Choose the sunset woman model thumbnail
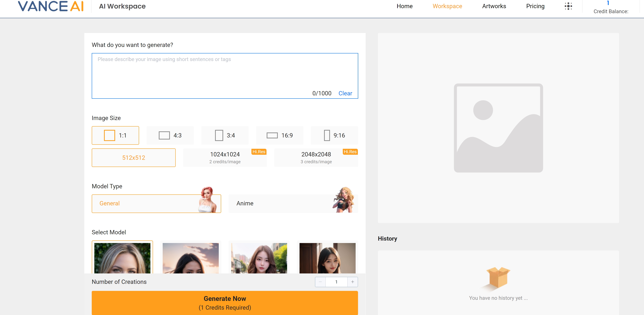 191,258
